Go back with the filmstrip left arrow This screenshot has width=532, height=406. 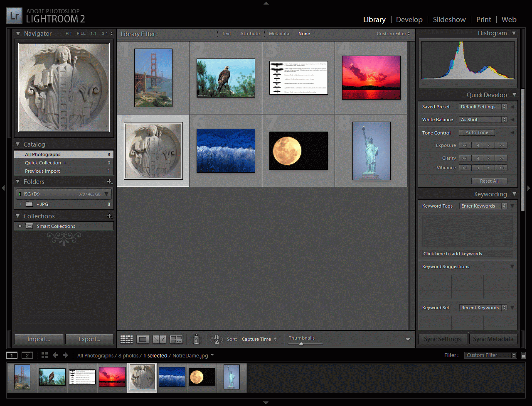tap(55, 355)
